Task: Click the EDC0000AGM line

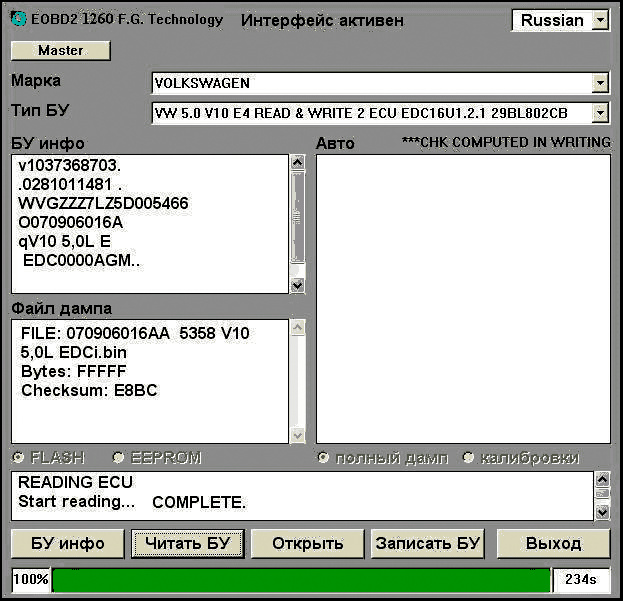Action: tap(81, 261)
